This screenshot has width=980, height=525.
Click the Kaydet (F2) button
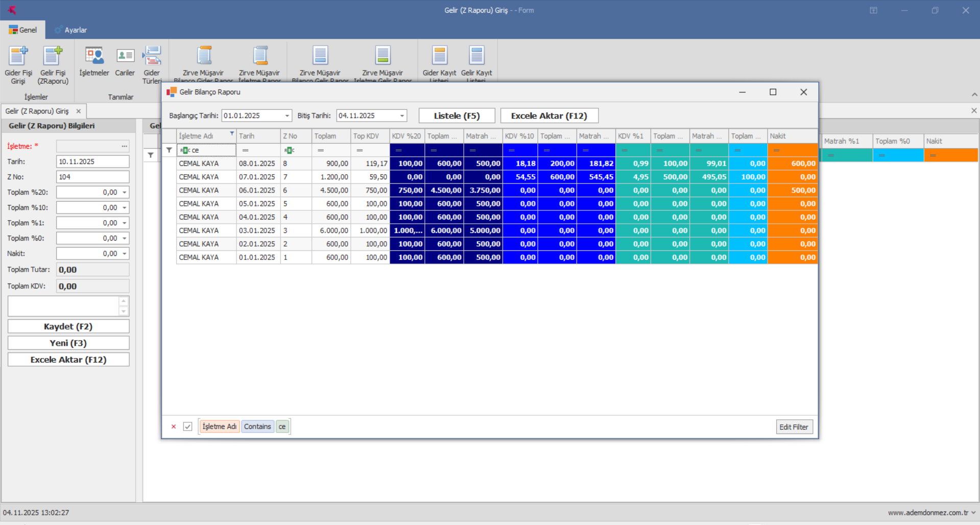click(68, 326)
